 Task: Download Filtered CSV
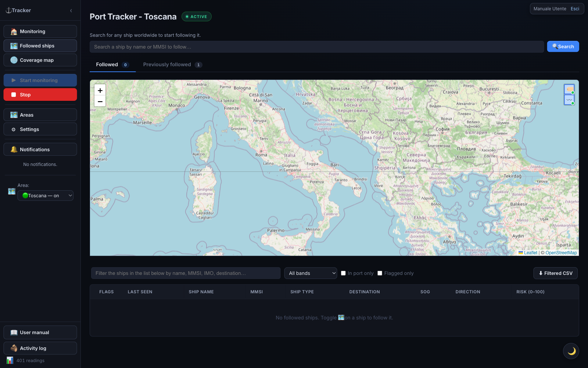(555, 273)
